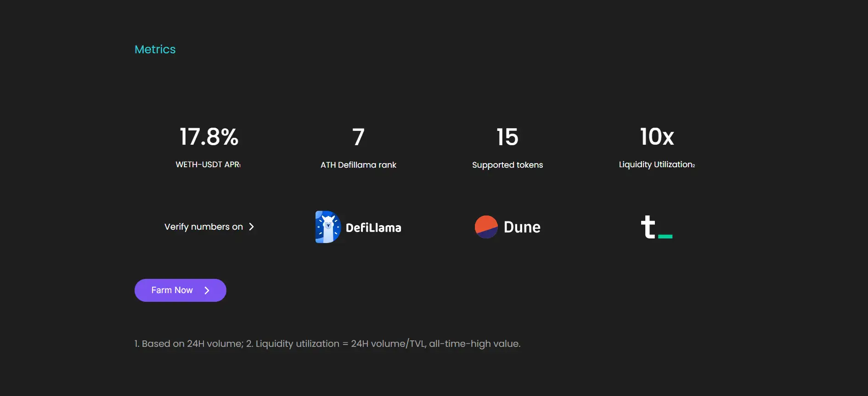Screen dimensions: 868x396
Task: Select the Liquidity Utilization label
Action: pyautogui.click(x=657, y=164)
